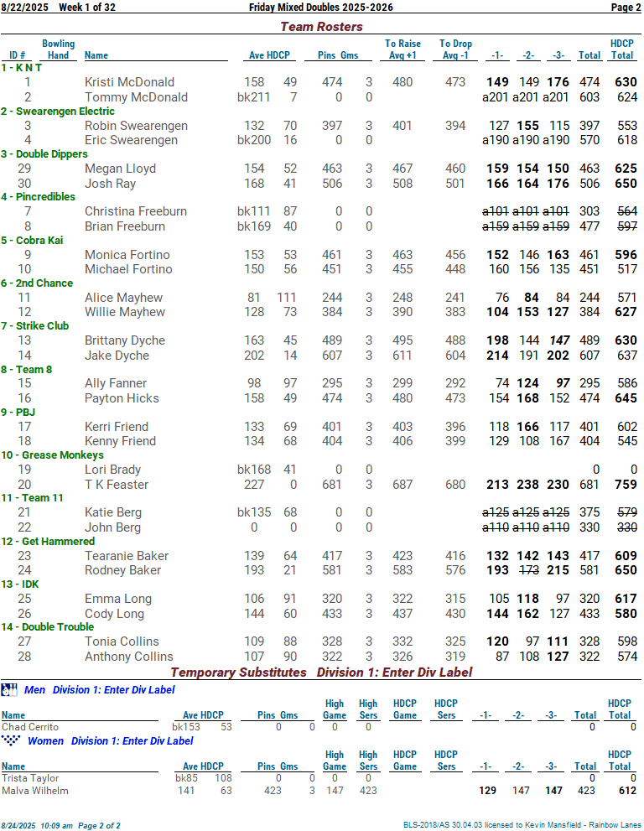This screenshot has height=831, width=644.
Task: Click substitute name Malva Wilhelm
Action: pos(35,791)
